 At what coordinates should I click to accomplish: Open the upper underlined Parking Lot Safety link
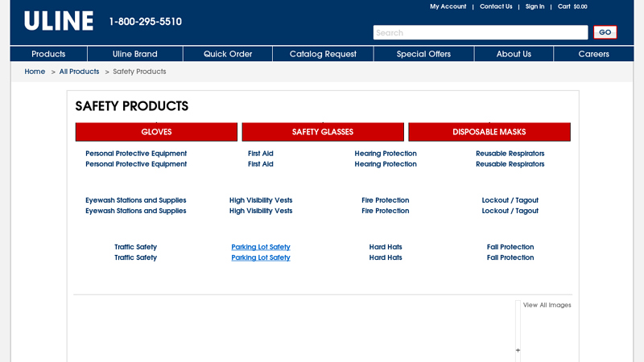pyautogui.click(x=261, y=247)
